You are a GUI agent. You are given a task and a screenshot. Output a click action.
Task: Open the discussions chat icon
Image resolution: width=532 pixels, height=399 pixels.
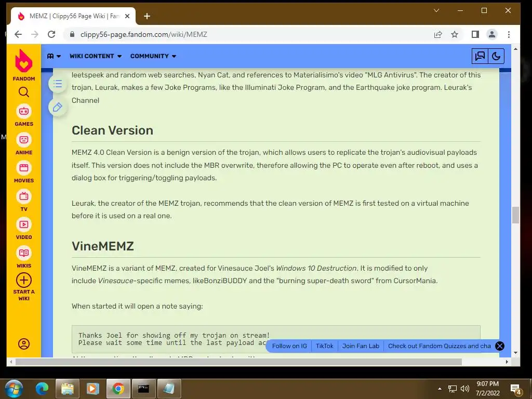point(480,56)
